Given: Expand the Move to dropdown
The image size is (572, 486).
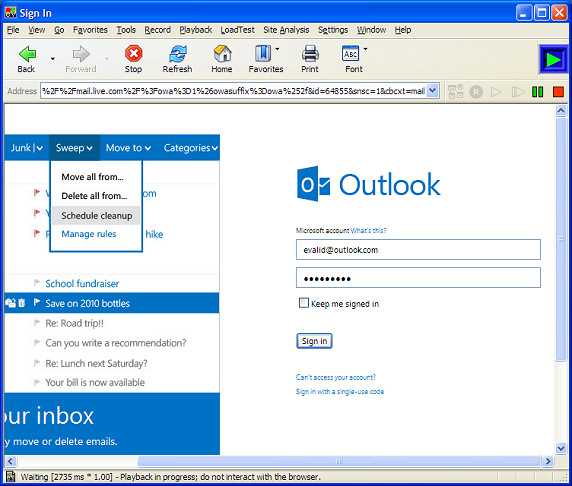Looking at the screenshot, I should pos(147,148).
